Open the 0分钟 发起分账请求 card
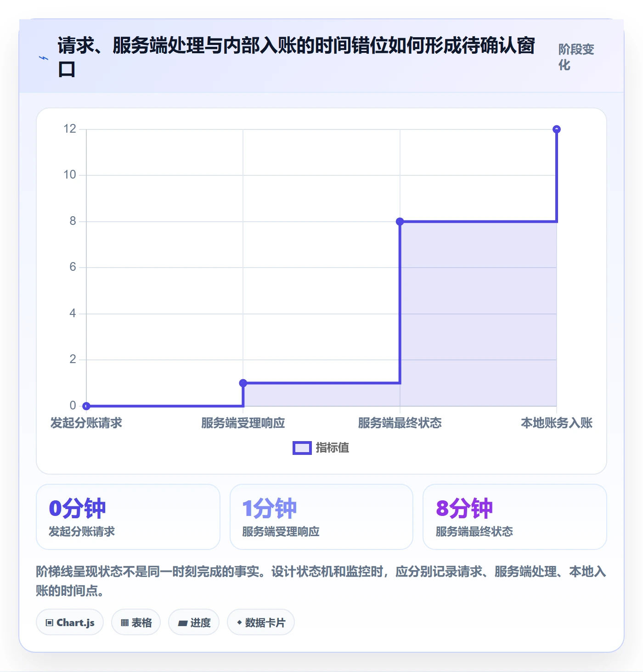The height and width of the screenshot is (672, 643). coord(128,517)
